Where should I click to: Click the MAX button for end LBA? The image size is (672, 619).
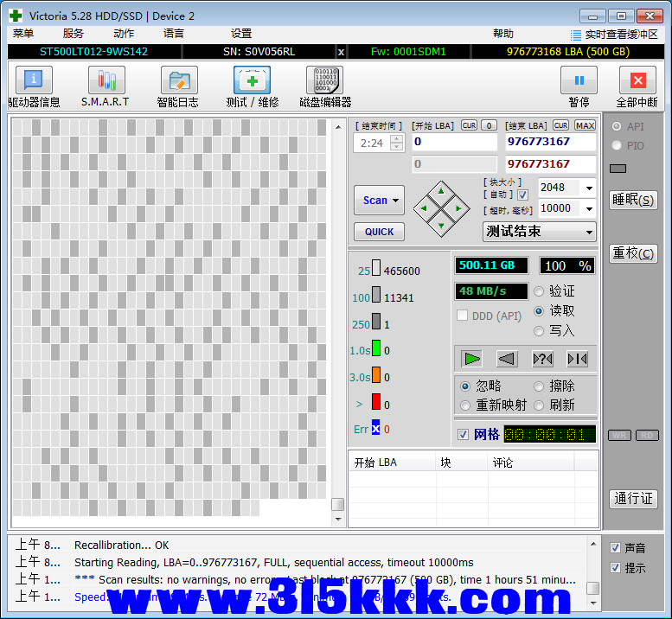tap(585, 125)
